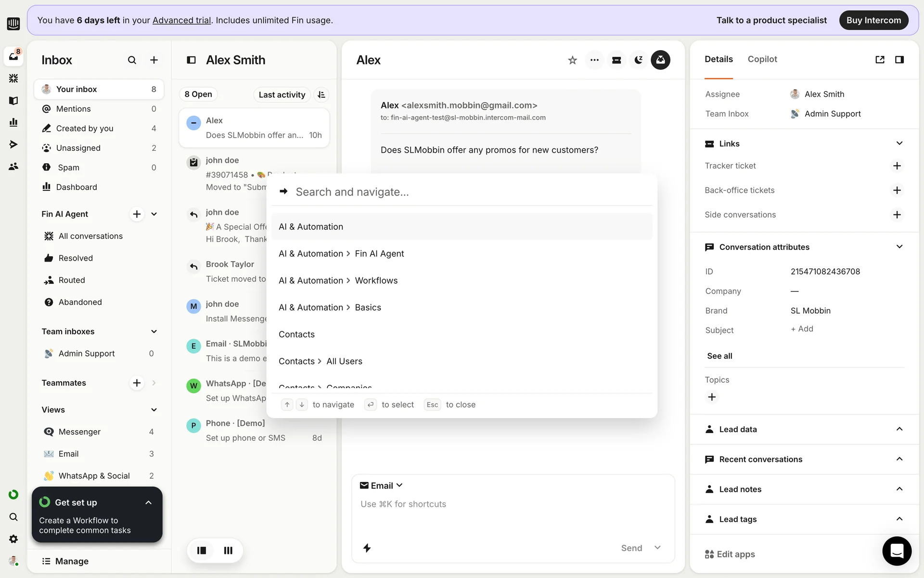Image resolution: width=924 pixels, height=578 pixels.
Task: Open the Advanced trial link
Action: pos(181,20)
